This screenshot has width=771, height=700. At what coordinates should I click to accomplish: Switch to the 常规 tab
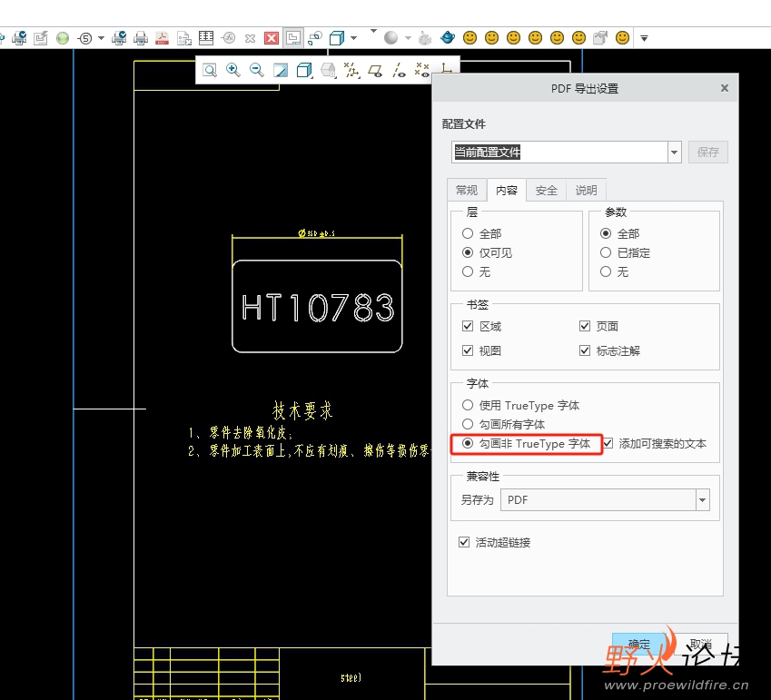tap(467, 191)
